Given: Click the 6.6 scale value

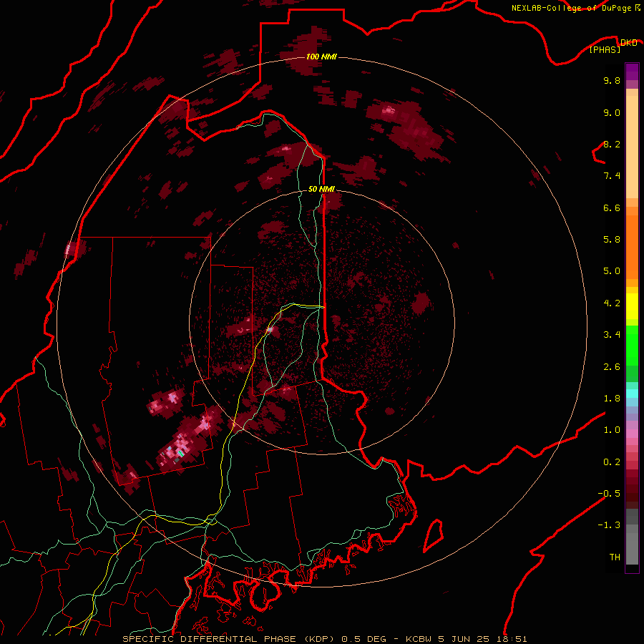Looking at the screenshot, I should (612, 208).
